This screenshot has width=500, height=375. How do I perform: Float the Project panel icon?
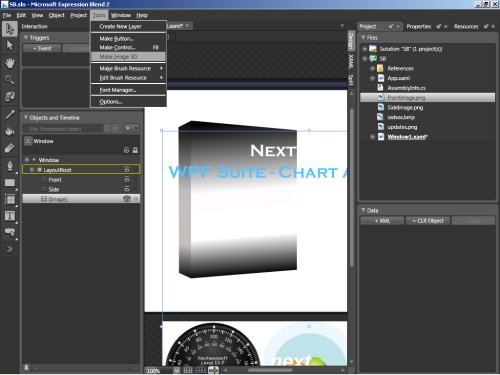point(391,26)
